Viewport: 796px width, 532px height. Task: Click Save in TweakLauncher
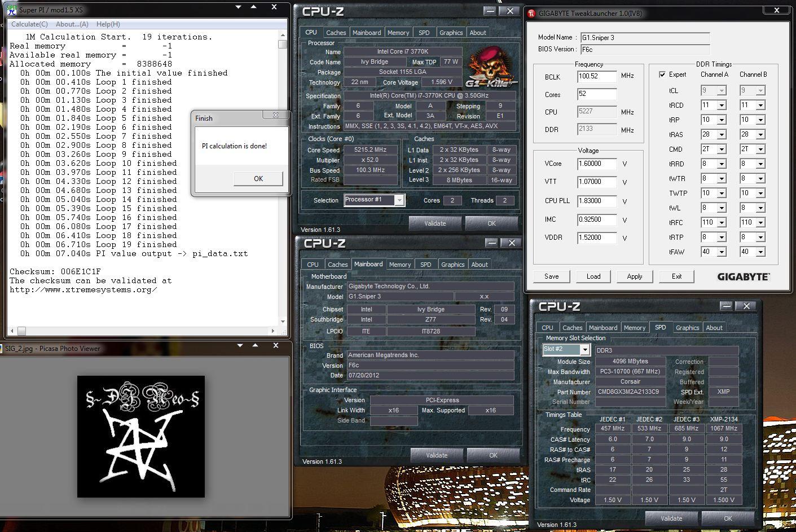(x=552, y=276)
